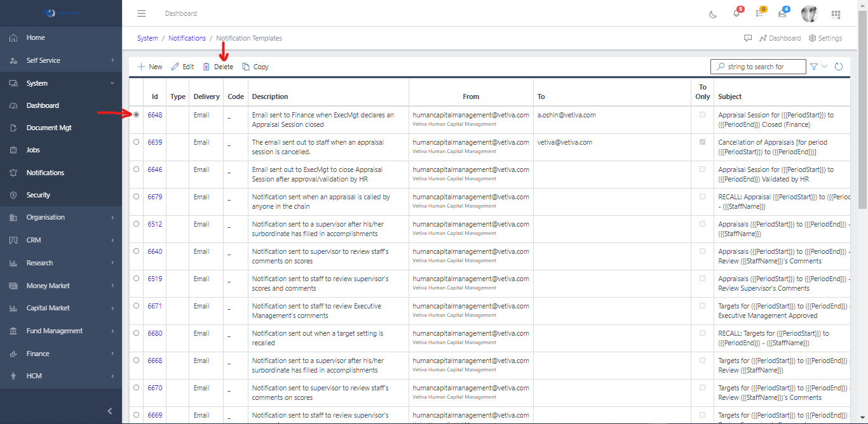Toggle dark mode with the moon icon
Viewport: 868px width, 424px height.
713,13
